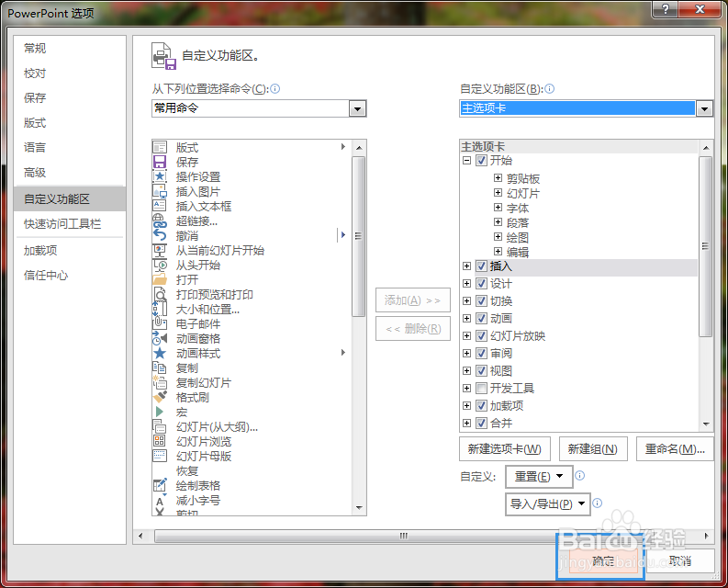Expand the 剪贴板 group node
Viewport: 728px width, 588px height.
click(x=498, y=178)
